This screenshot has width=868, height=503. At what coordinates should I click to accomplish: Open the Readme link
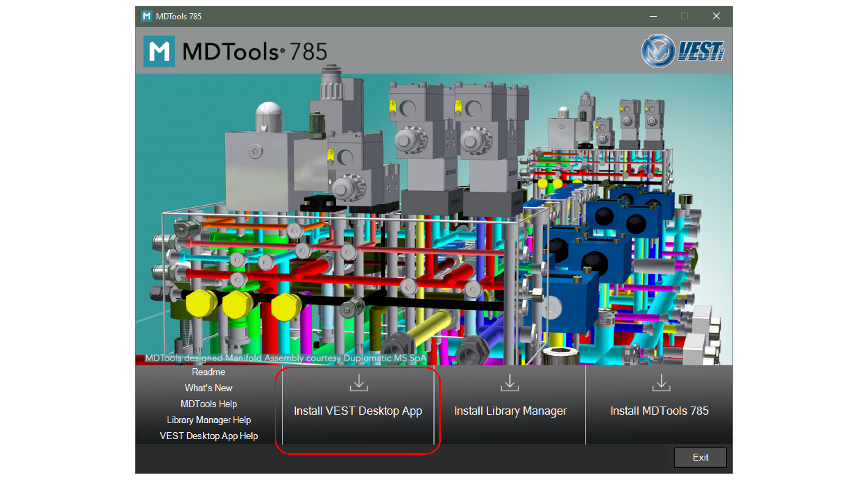click(x=208, y=372)
